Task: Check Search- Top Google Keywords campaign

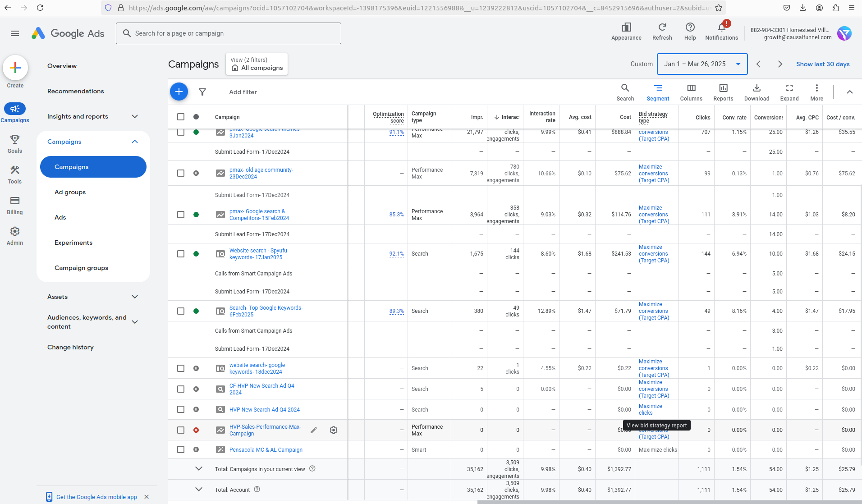Action: [181, 311]
